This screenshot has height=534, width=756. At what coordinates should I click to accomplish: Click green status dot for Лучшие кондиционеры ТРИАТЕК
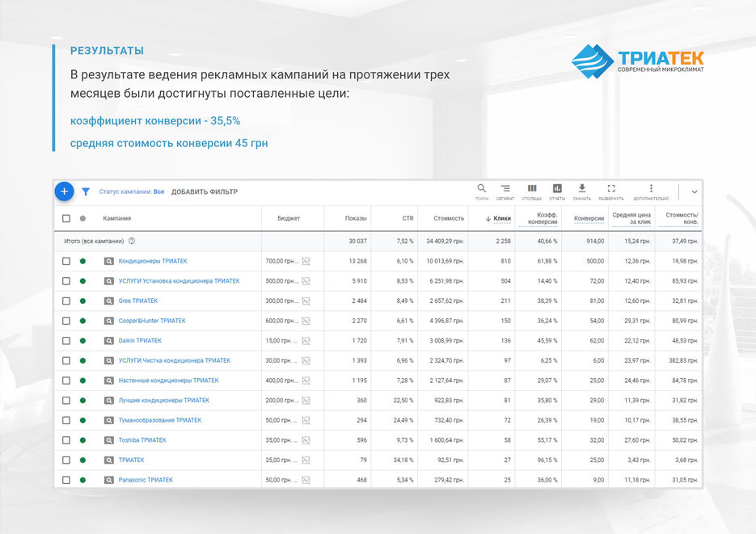82,400
